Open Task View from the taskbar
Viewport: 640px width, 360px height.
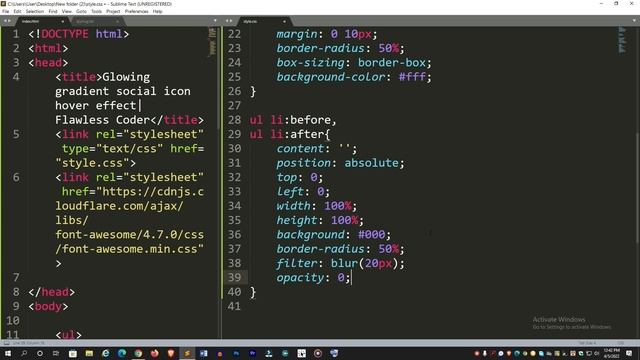(56, 353)
